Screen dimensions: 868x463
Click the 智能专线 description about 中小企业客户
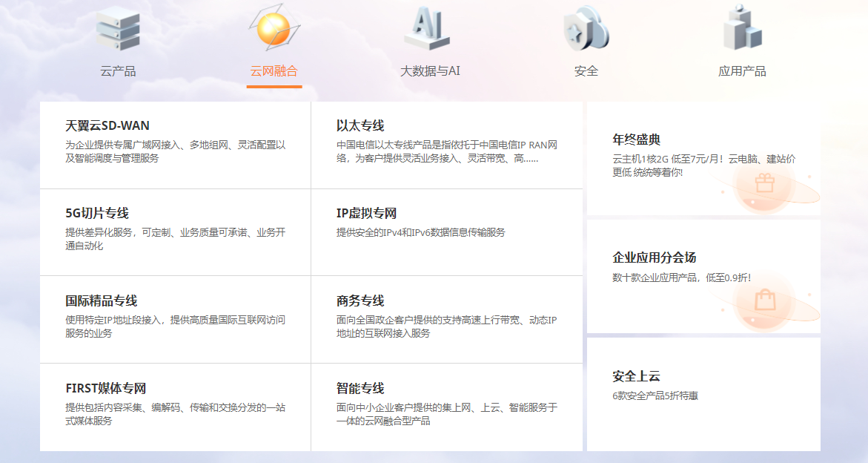coord(447,414)
